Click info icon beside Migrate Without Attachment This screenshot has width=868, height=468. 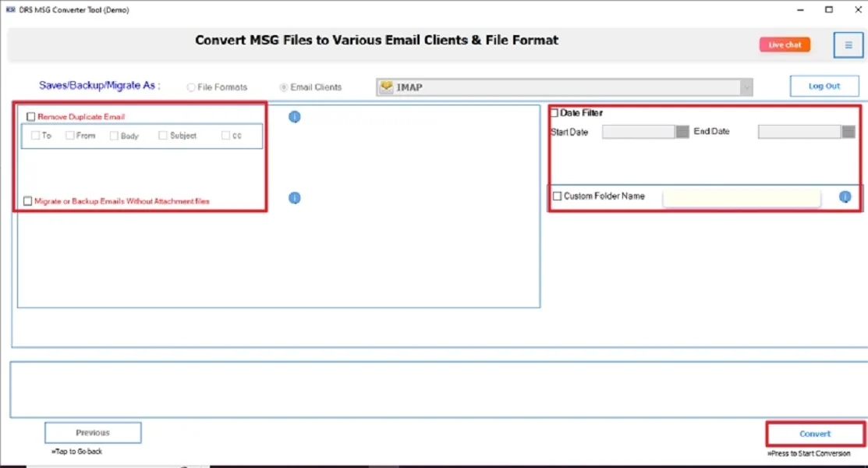pyautogui.click(x=294, y=198)
